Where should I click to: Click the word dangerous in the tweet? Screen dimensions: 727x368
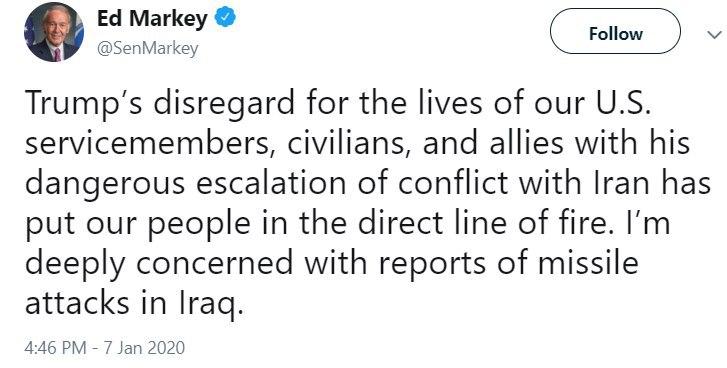tap(105, 184)
